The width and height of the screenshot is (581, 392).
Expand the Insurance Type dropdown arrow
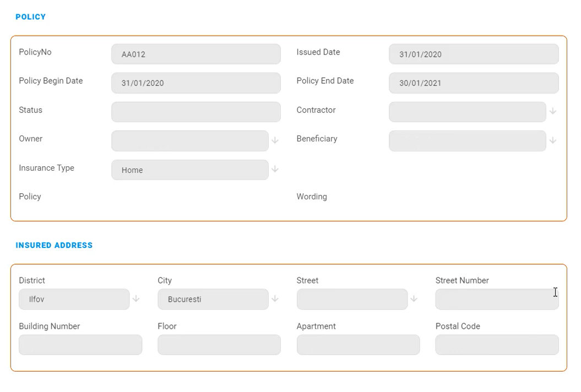click(275, 170)
